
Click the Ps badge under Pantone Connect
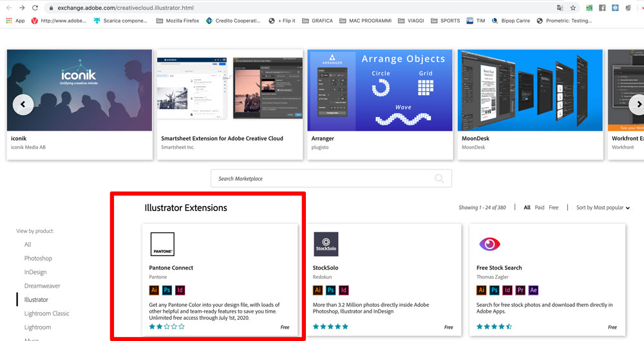(x=167, y=290)
